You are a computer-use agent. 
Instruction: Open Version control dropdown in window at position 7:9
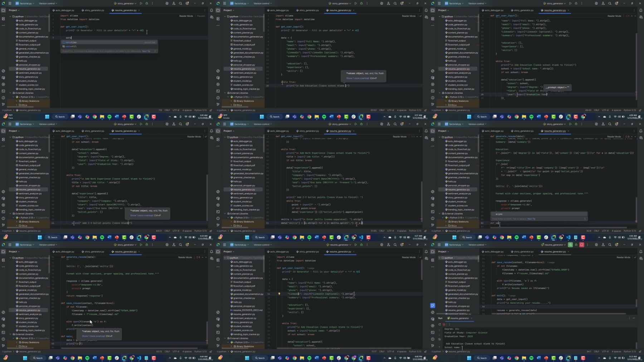point(48,3)
